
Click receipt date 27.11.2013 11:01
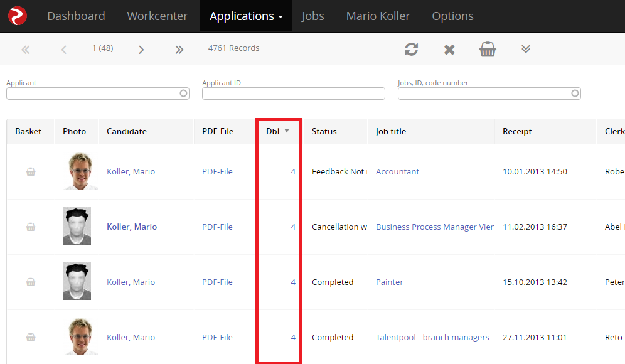535,337
